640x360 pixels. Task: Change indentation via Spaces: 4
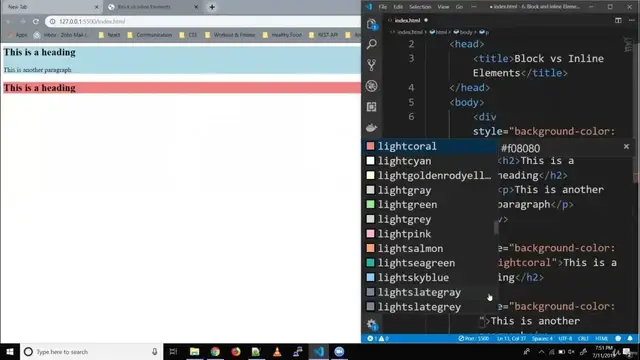[x=542, y=338]
